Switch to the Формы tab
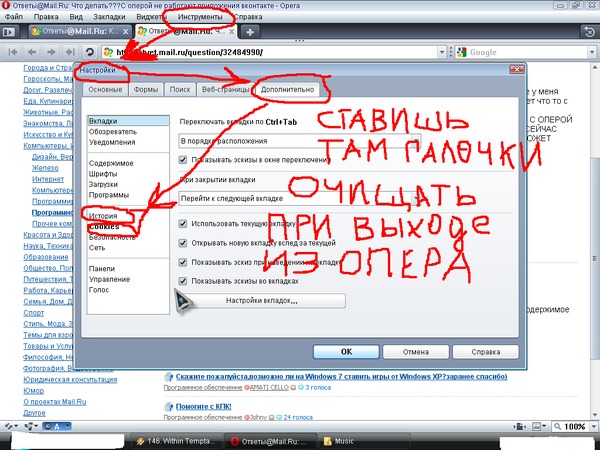The width and height of the screenshot is (600, 450). [146, 90]
